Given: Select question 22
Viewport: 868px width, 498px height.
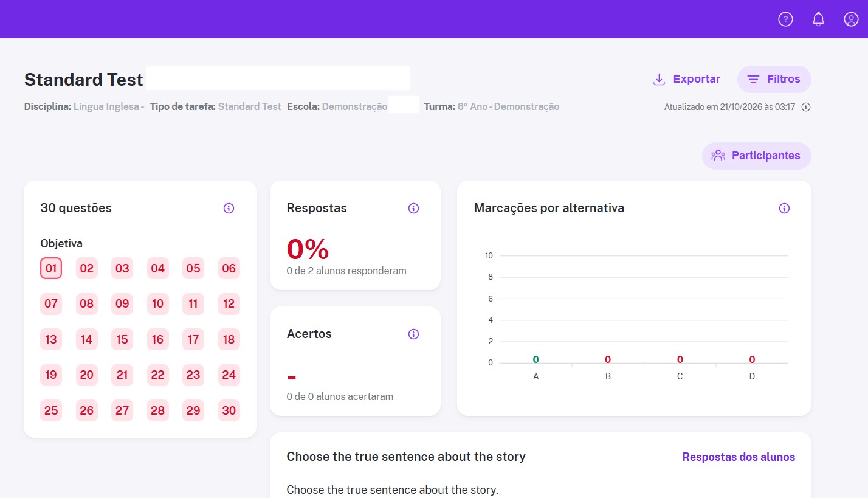Looking at the screenshot, I should pyautogui.click(x=158, y=375).
